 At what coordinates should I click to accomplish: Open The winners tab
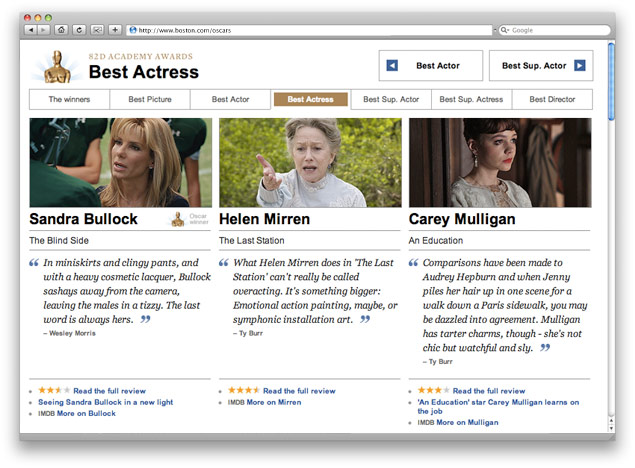tap(69, 99)
